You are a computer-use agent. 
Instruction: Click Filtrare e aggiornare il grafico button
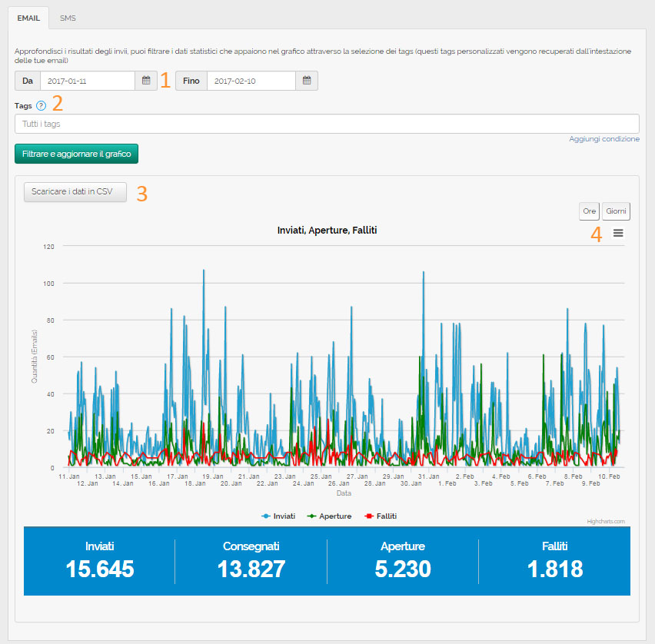tap(76, 154)
